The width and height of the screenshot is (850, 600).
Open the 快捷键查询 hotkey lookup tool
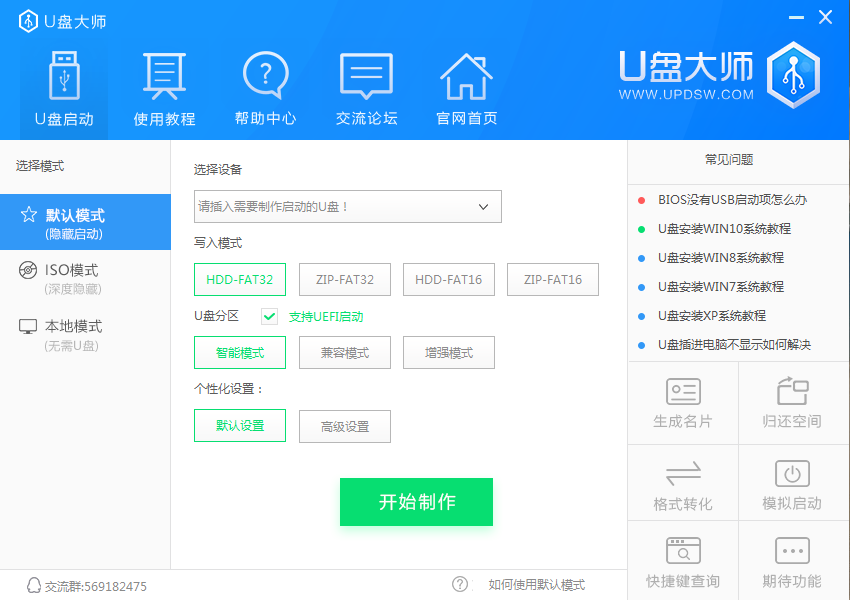point(683,560)
